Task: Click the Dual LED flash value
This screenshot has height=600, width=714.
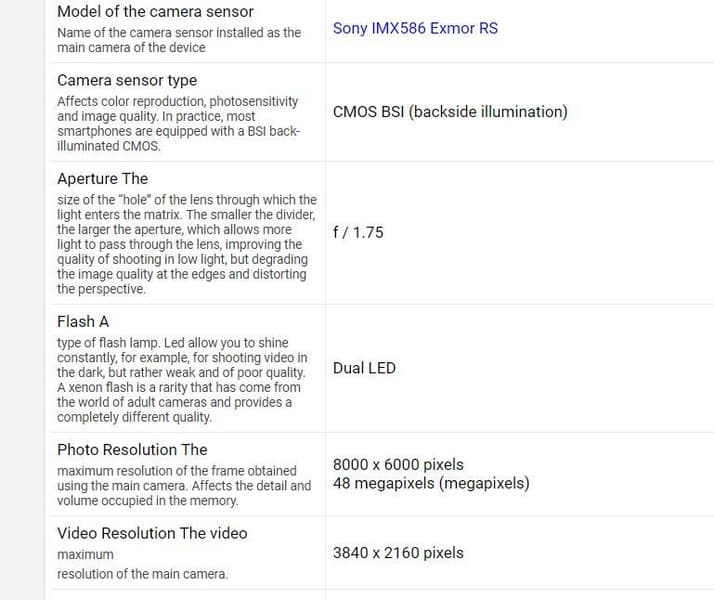Action: (x=364, y=368)
